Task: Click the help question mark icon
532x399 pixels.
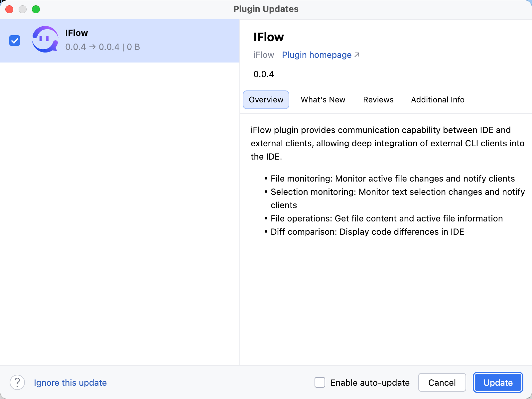Action: (17, 382)
